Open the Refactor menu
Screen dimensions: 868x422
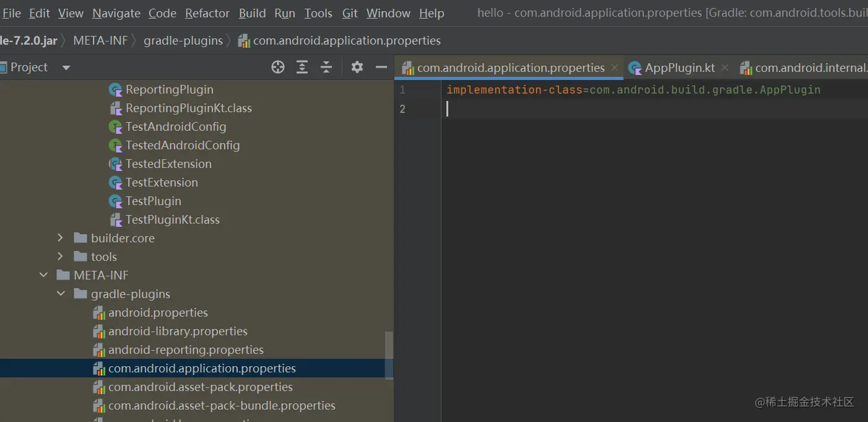(207, 13)
